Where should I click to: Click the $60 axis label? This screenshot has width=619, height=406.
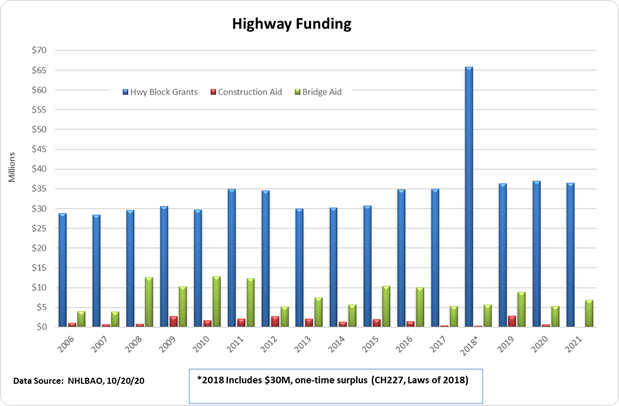coord(39,90)
